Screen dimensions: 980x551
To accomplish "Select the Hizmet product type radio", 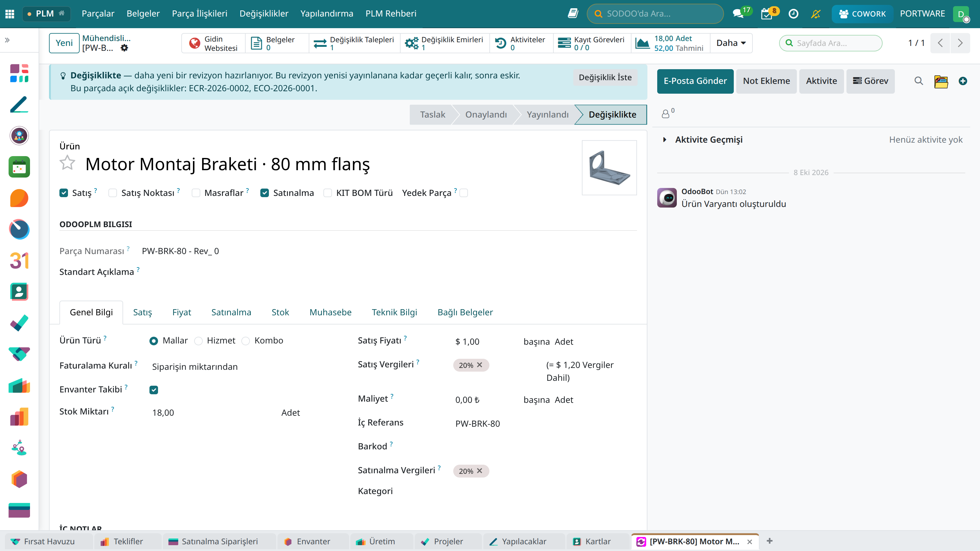I will tap(198, 341).
